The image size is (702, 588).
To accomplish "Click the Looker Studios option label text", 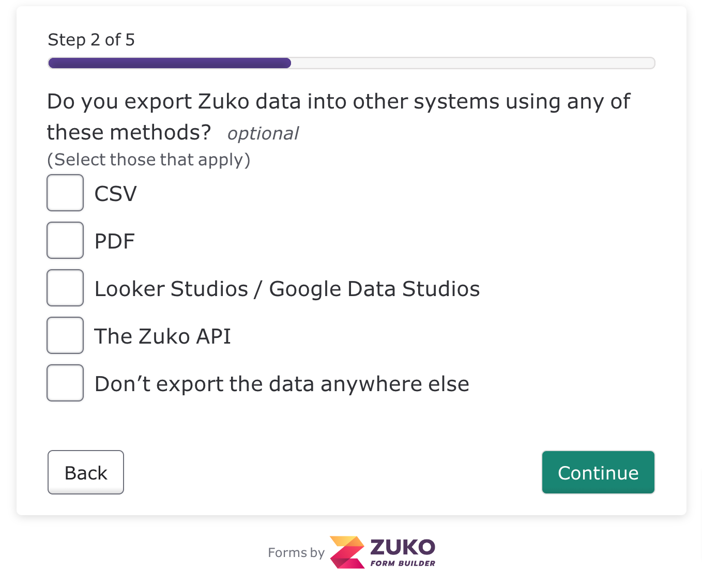I will (x=287, y=288).
